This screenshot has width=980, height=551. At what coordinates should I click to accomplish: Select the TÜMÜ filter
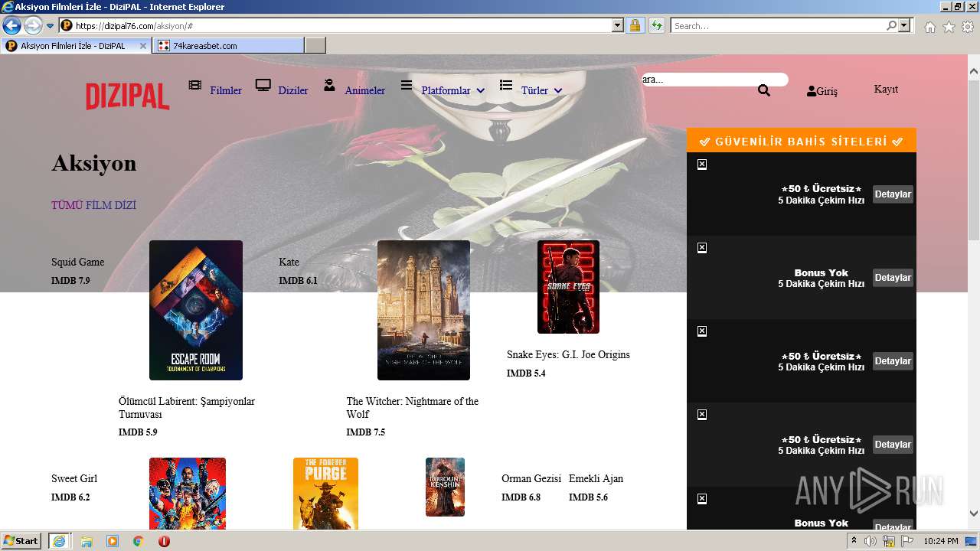tap(67, 205)
